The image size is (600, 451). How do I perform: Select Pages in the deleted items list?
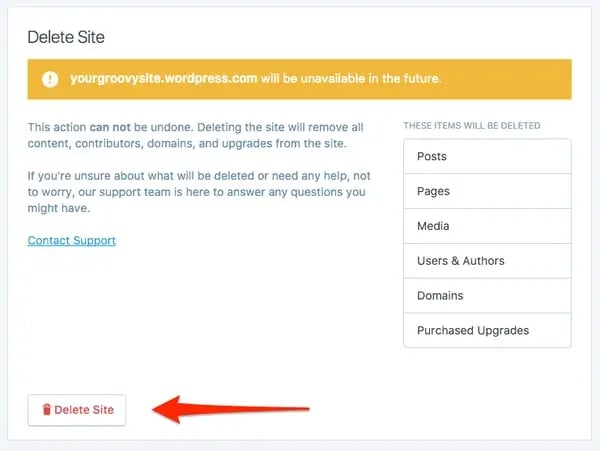point(487,191)
